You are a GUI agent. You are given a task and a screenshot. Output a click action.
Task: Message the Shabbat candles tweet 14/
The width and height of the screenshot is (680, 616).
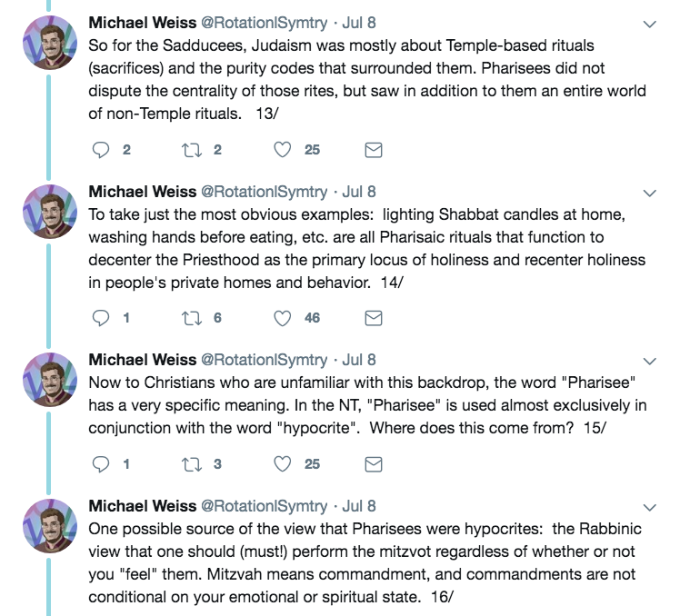pyautogui.click(x=373, y=318)
